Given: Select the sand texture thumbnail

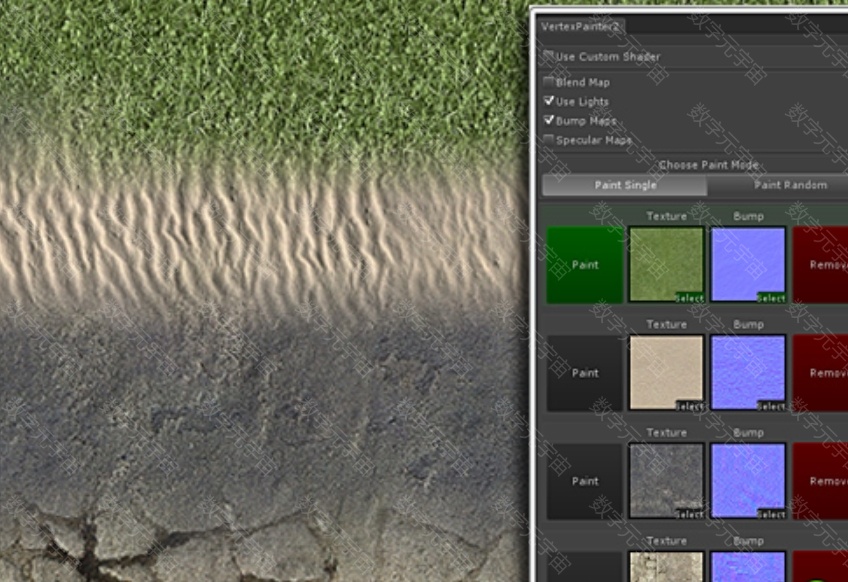Looking at the screenshot, I should tap(666, 373).
